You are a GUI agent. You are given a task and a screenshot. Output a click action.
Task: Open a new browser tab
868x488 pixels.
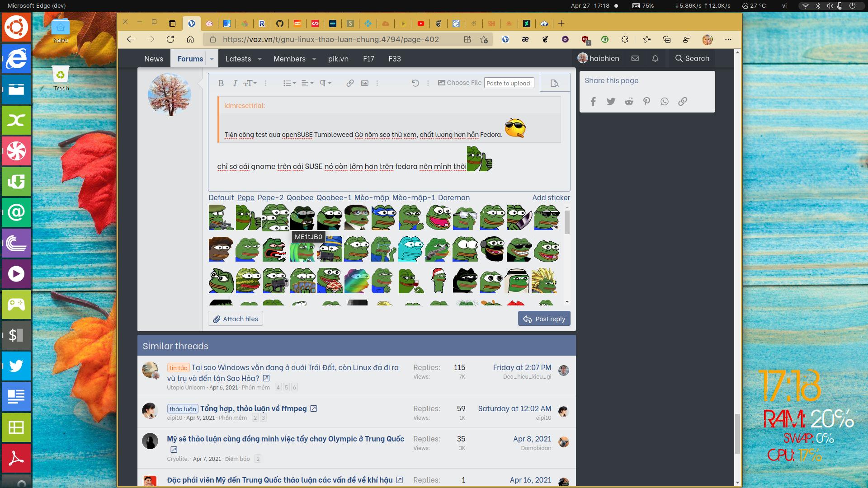pyautogui.click(x=561, y=23)
